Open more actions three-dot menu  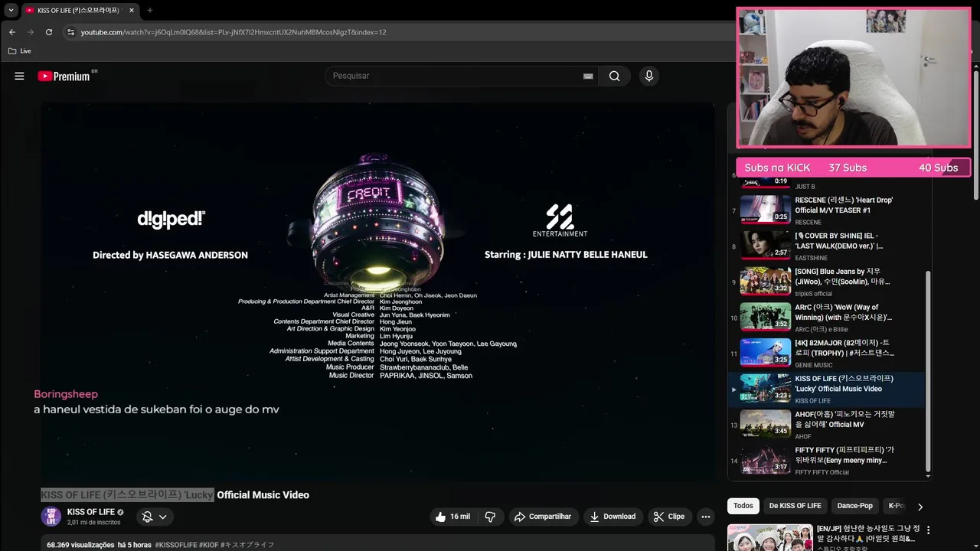706,517
